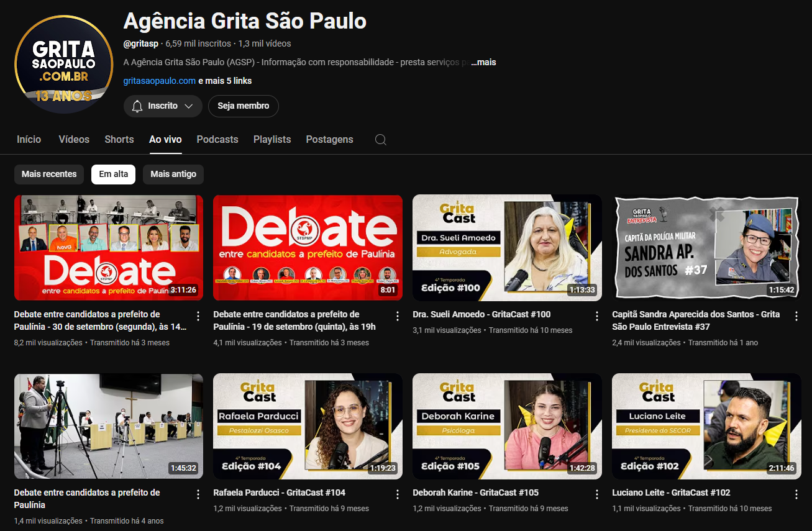Image resolution: width=812 pixels, height=531 pixels.
Task: Click "1,3 mil vídeos" text
Action: pyautogui.click(x=265, y=44)
